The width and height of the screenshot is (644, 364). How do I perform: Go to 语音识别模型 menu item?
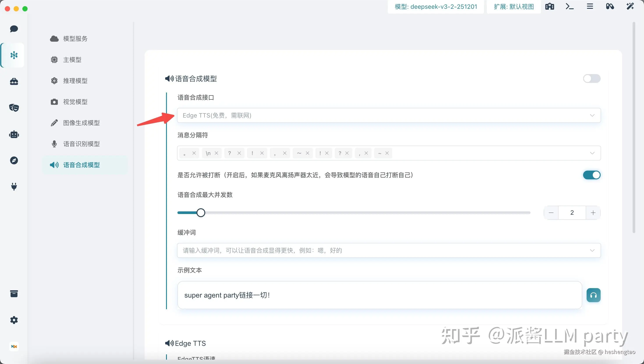tap(81, 144)
